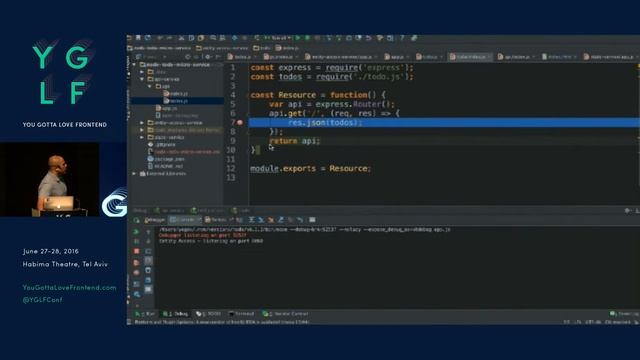The height and width of the screenshot is (360, 640).
Task: Click the Synchronize icon in main toolbar
Action: point(148,38)
